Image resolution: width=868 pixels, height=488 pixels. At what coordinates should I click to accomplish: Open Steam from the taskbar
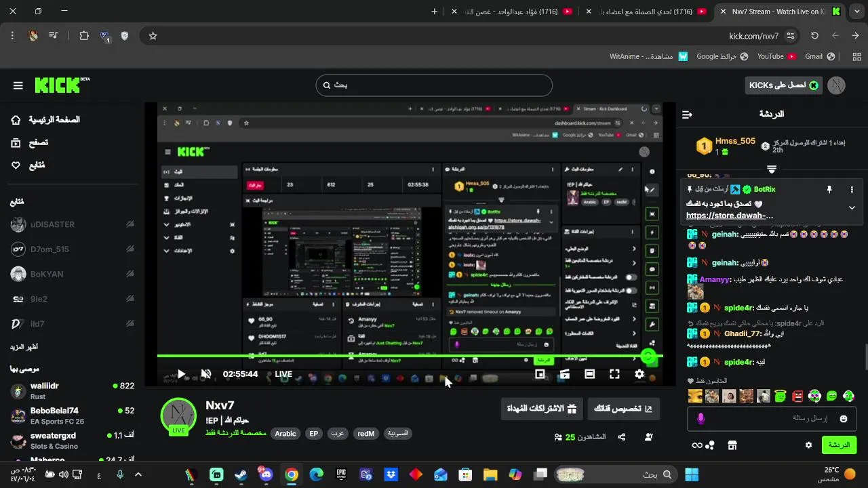(x=241, y=474)
